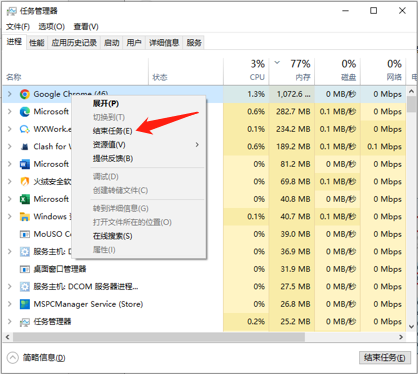The width and height of the screenshot is (418, 374).
Task: Click the MSPCManager Service icon
Action: (x=25, y=304)
